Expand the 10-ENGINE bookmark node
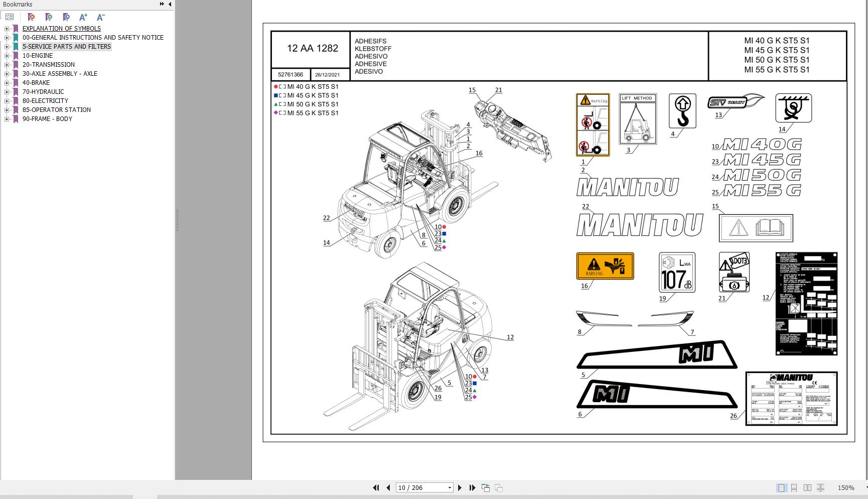868x499 pixels. click(x=7, y=56)
